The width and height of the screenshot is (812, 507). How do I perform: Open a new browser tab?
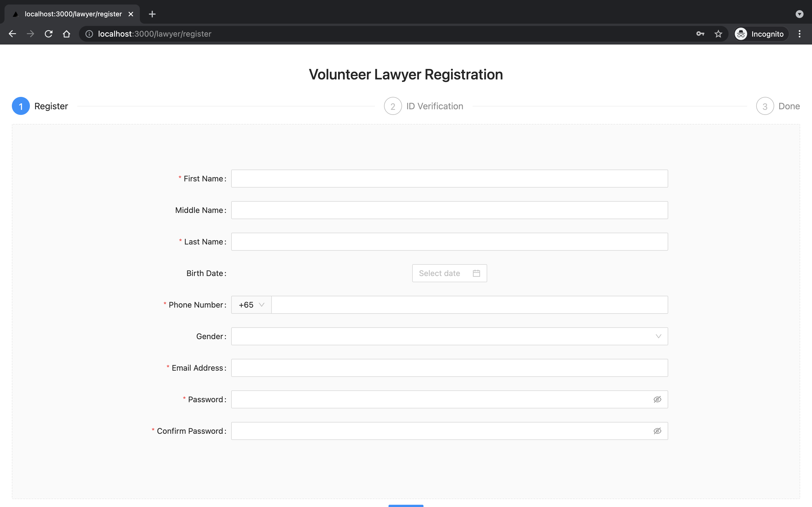[x=152, y=14]
